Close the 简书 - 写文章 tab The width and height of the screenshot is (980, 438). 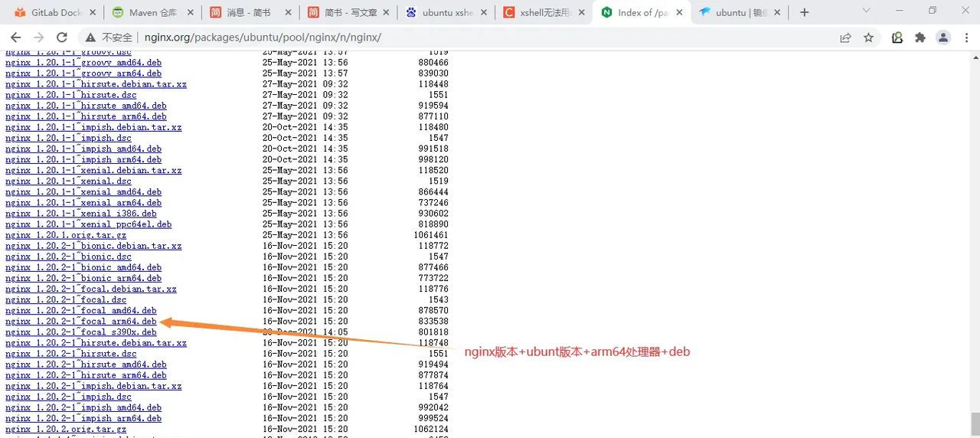coord(385,12)
